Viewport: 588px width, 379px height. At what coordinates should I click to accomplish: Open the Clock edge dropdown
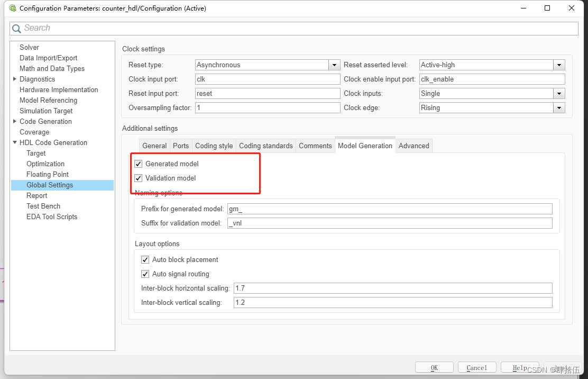[x=559, y=107]
